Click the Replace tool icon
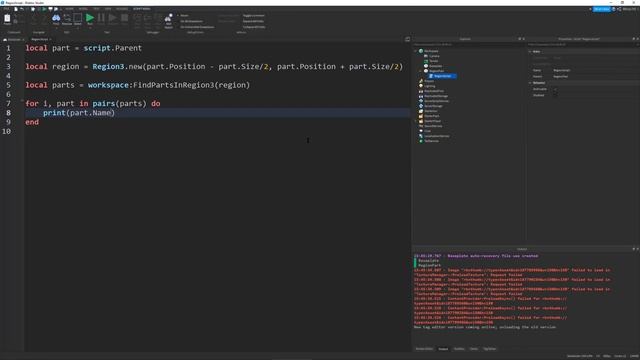The image size is (640, 360). (x=67, y=19)
